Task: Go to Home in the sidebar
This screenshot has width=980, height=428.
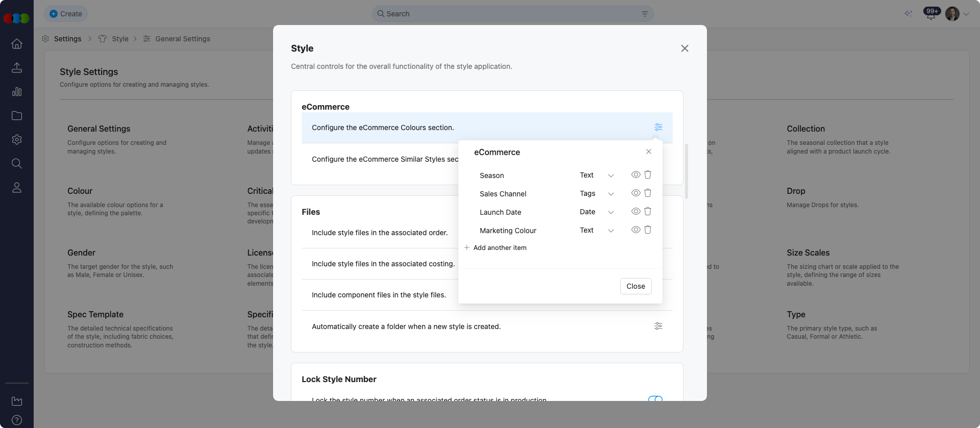Action: [x=17, y=44]
